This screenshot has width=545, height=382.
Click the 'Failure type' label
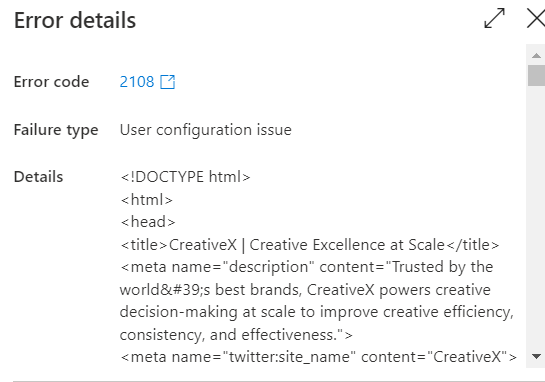coord(56,130)
